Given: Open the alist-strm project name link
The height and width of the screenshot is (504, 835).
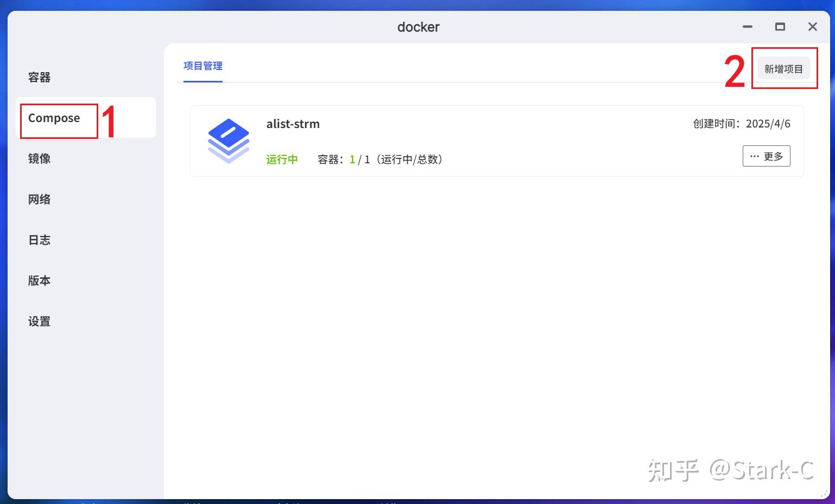Looking at the screenshot, I should 293,124.
